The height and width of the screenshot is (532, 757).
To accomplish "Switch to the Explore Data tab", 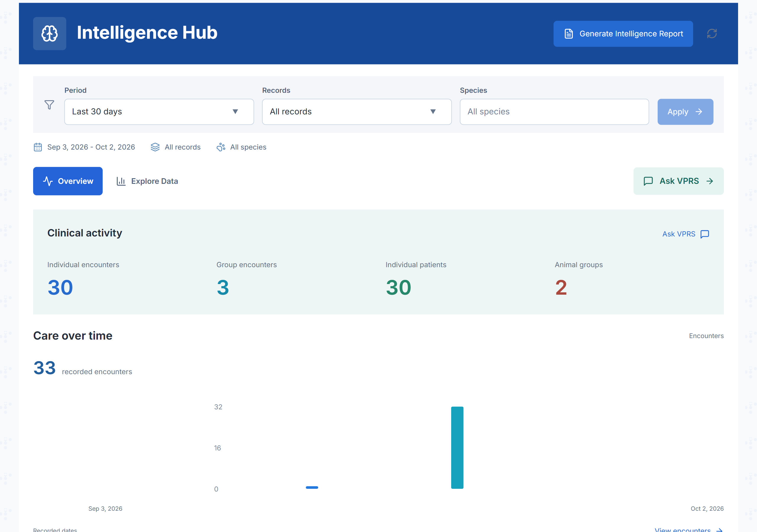I will (x=147, y=181).
